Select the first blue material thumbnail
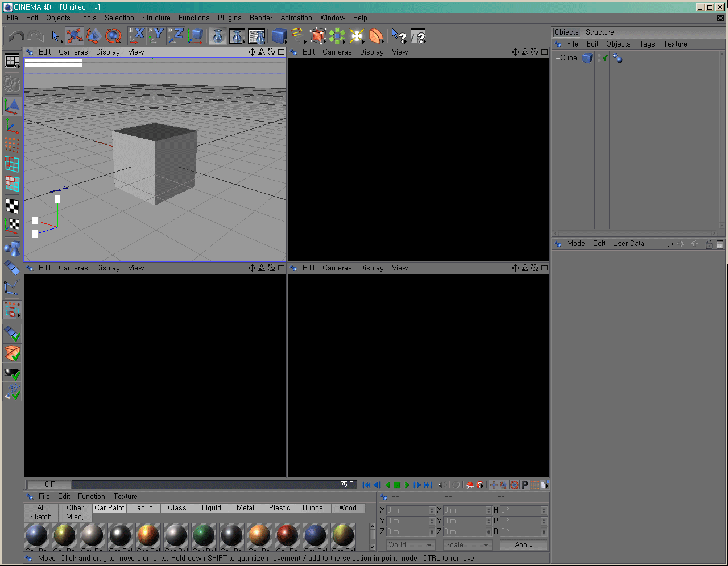Viewport: 728px width, 566px height. pos(37,536)
